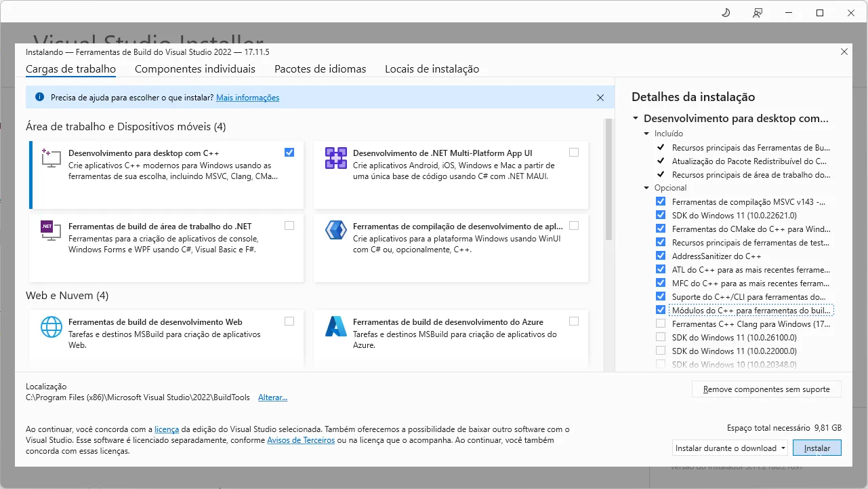Open the Avisos de Terceiros link
Viewport: 868px width, 489px height.
301,440
